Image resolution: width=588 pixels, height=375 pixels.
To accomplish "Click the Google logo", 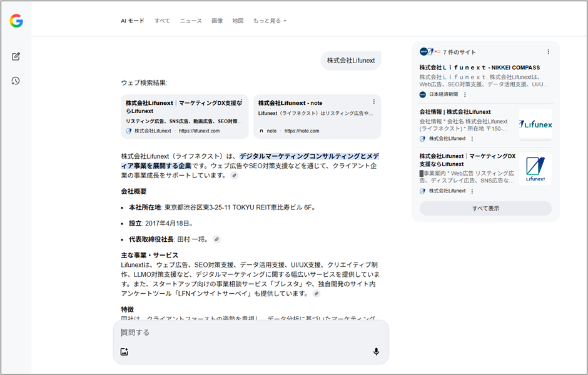I will click(x=16, y=21).
